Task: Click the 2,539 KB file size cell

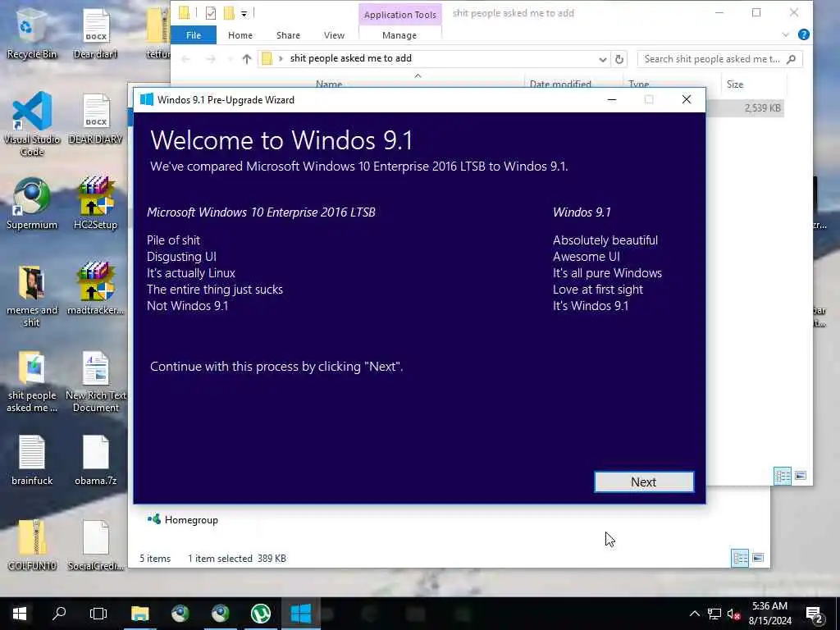Action: [762, 108]
